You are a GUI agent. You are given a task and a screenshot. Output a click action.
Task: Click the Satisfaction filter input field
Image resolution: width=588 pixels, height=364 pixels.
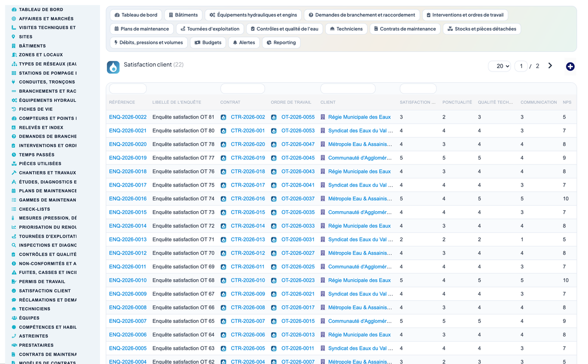coord(418,89)
